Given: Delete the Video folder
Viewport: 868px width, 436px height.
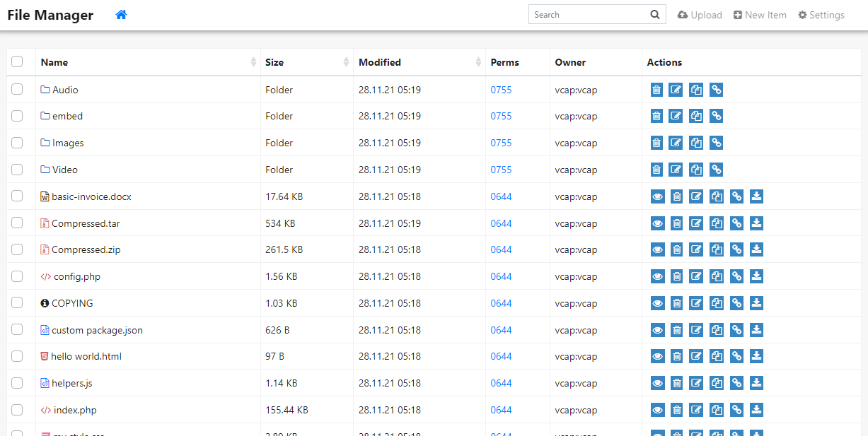Looking at the screenshot, I should (x=656, y=170).
